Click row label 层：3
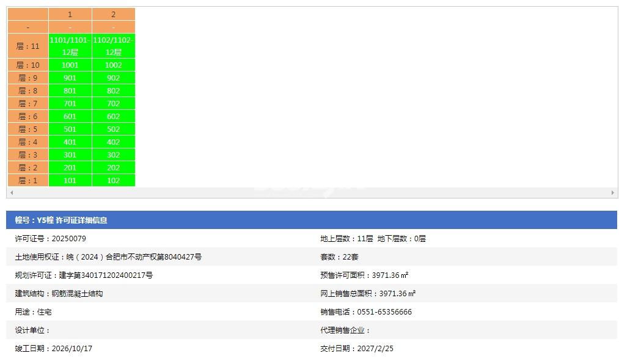 [28, 155]
